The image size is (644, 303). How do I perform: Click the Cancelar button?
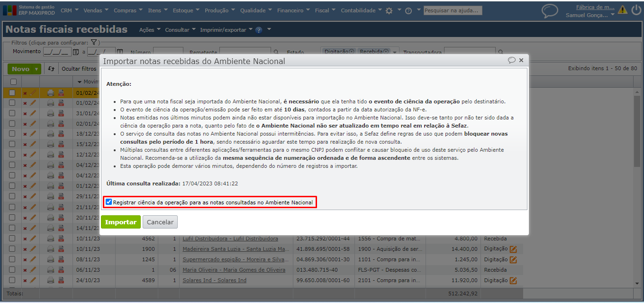click(160, 222)
